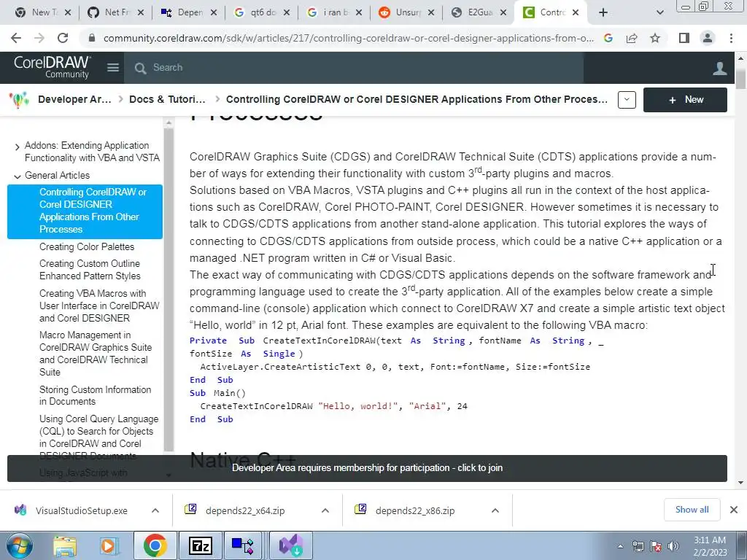Click the volume speaker tray icon
747x560 pixels.
coord(673,546)
